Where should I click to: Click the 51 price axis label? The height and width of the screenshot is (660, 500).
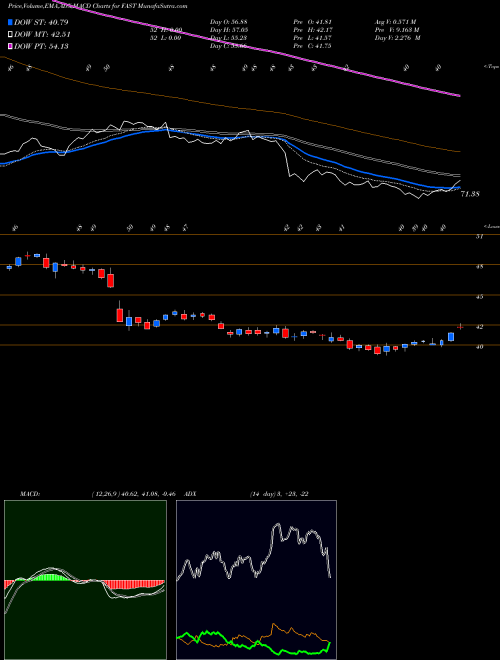(x=479, y=237)
